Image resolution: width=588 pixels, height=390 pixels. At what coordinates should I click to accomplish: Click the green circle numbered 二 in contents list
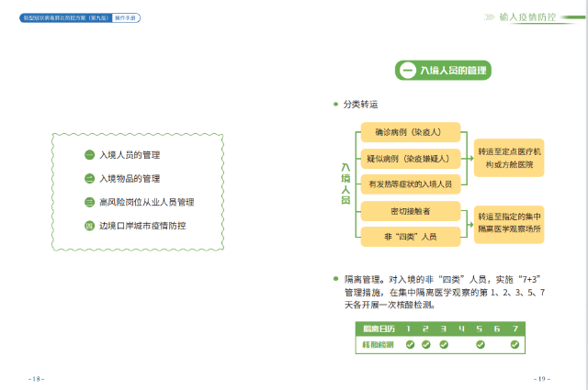point(89,178)
